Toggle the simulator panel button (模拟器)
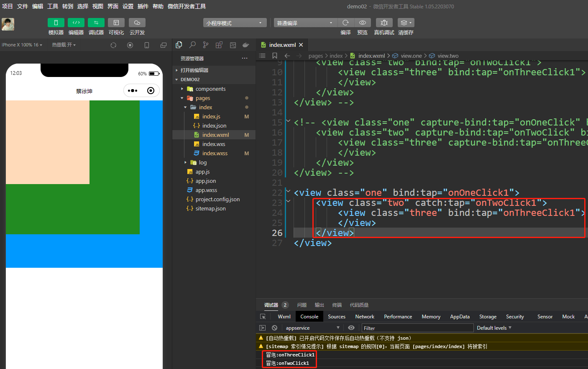 (x=56, y=23)
